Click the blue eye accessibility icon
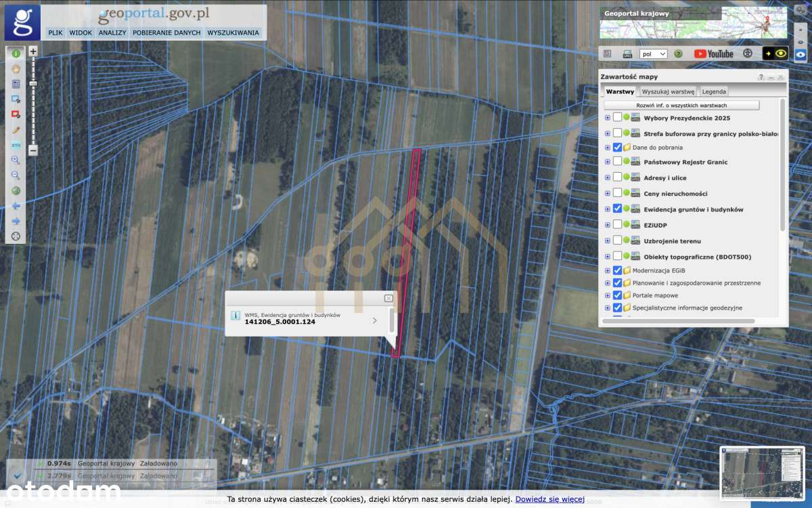This screenshot has width=812, height=508. [x=800, y=54]
